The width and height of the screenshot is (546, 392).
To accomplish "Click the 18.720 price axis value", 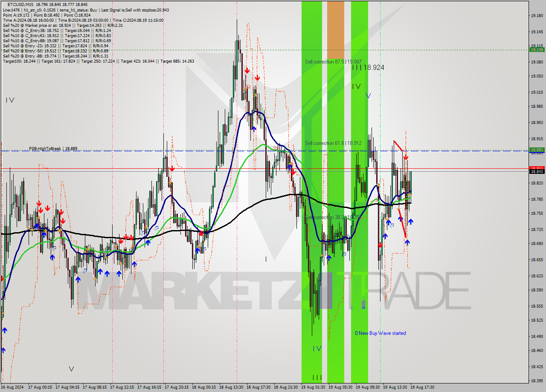I will tap(536, 229).
